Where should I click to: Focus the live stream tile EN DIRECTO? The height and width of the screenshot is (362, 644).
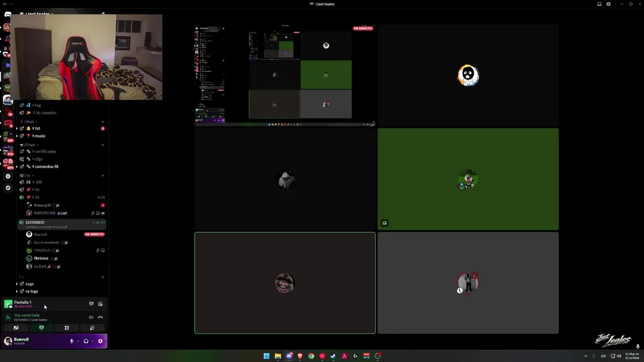[x=285, y=75]
